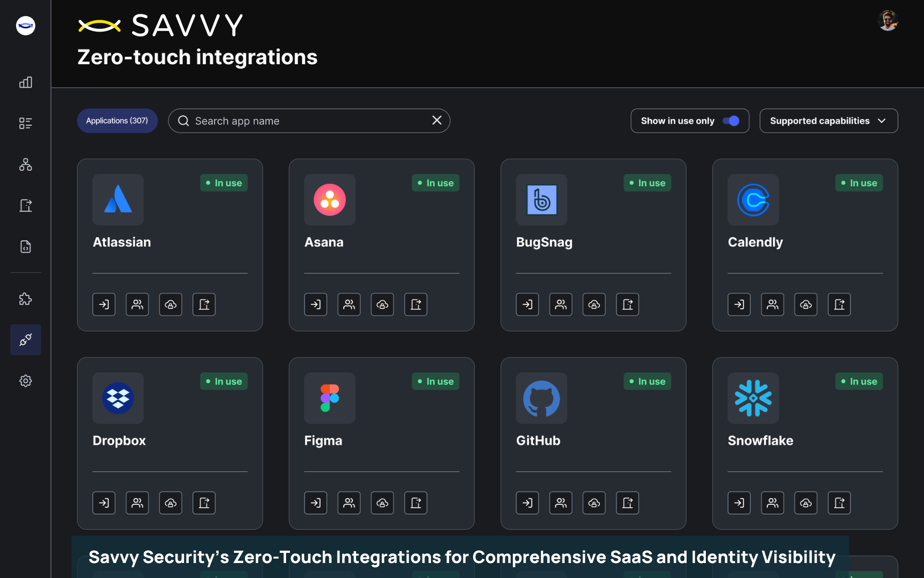This screenshot has height=578, width=924.
Task: Expand the Supported capabilities dropdown
Action: click(x=829, y=121)
